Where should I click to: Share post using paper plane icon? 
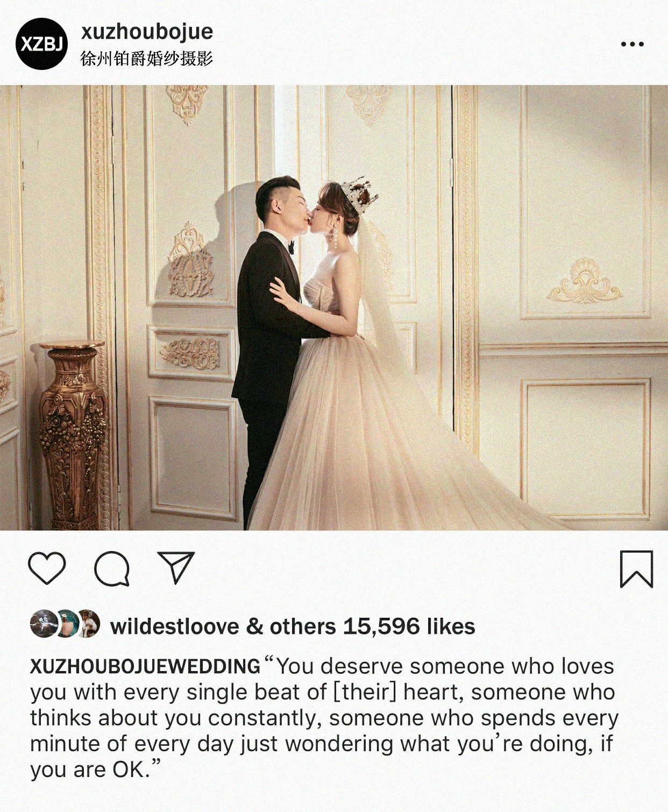(x=176, y=567)
